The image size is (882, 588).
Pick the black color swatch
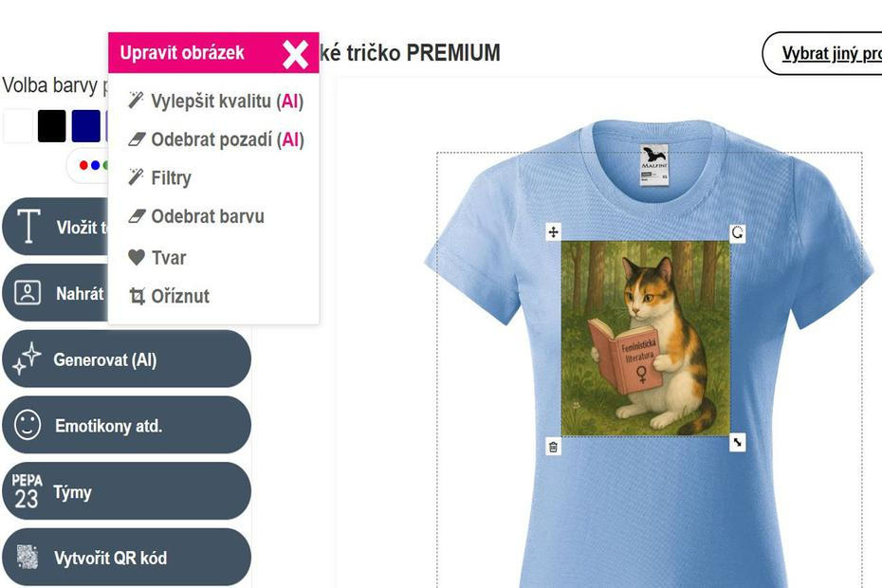[52, 126]
